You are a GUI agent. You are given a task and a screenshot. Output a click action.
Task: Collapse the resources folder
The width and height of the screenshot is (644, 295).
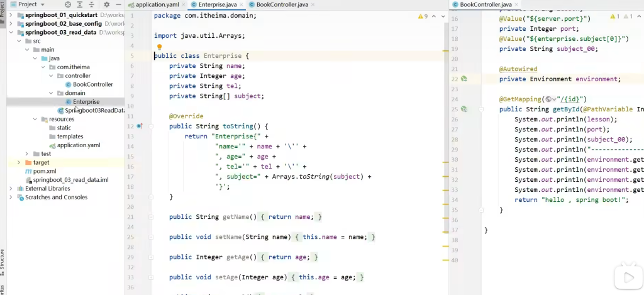point(36,119)
